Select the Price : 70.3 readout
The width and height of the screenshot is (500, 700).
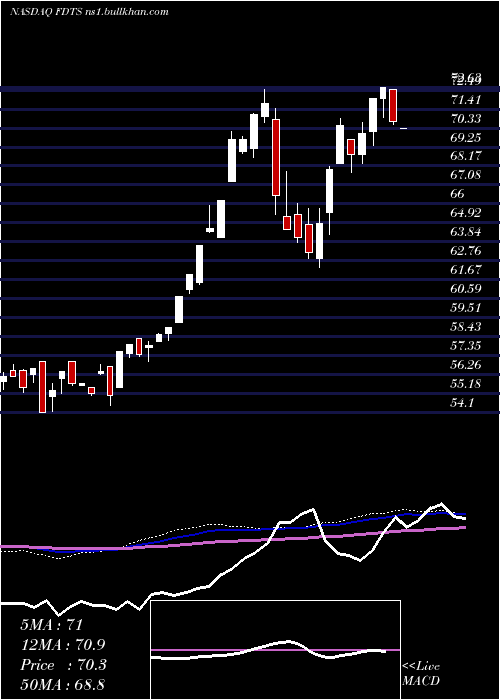(63, 665)
